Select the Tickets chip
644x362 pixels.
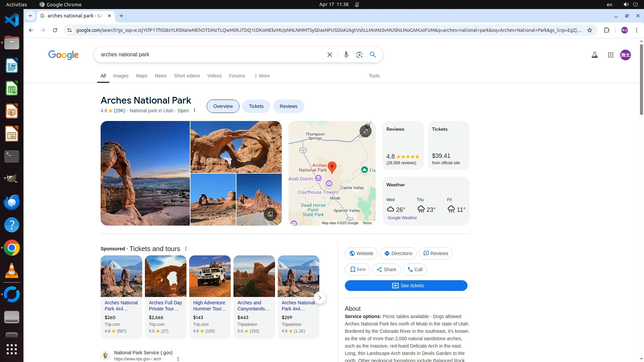pos(256,106)
